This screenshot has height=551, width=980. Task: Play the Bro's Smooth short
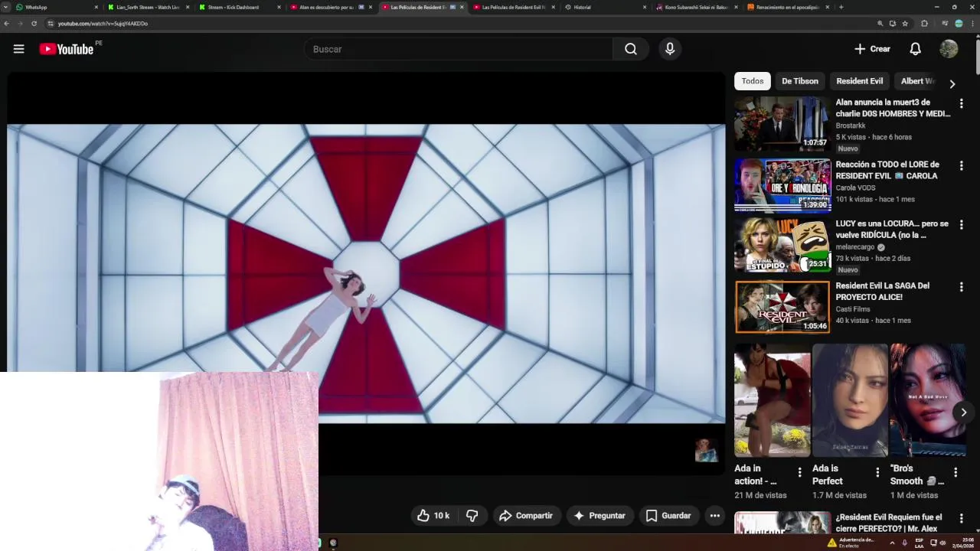[928, 400]
